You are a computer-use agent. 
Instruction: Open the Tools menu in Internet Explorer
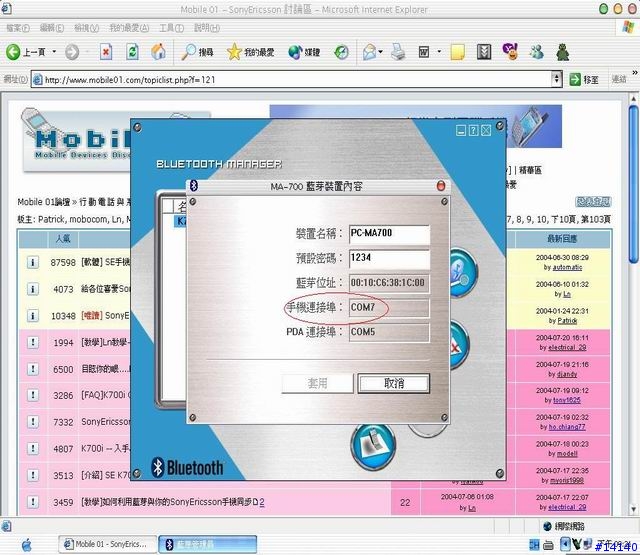point(171,28)
